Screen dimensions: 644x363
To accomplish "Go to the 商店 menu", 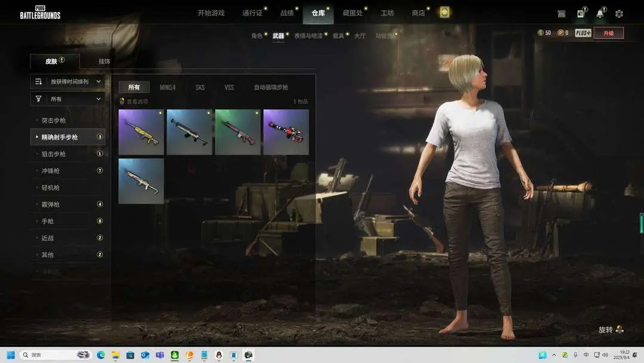I will point(419,13).
